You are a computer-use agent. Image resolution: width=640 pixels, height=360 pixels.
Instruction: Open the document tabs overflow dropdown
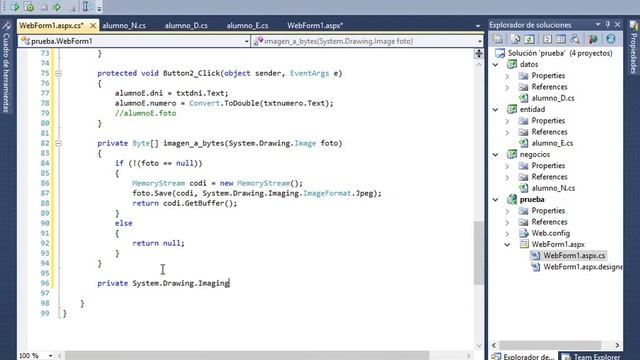(x=478, y=26)
